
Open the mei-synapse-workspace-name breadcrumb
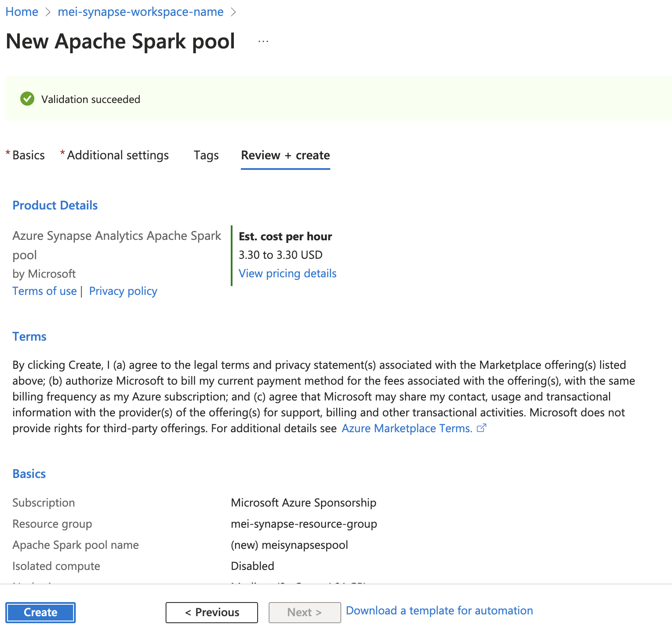[x=140, y=11]
